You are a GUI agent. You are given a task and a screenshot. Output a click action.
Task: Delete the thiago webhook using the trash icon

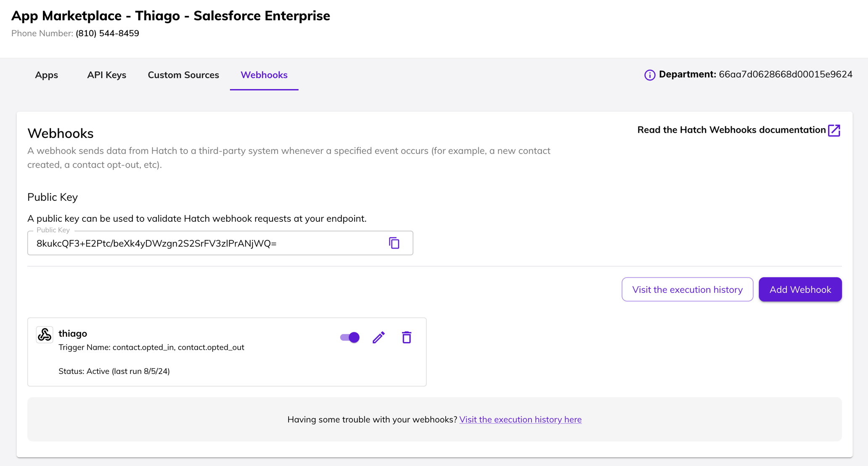pyautogui.click(x=406, y=337)
